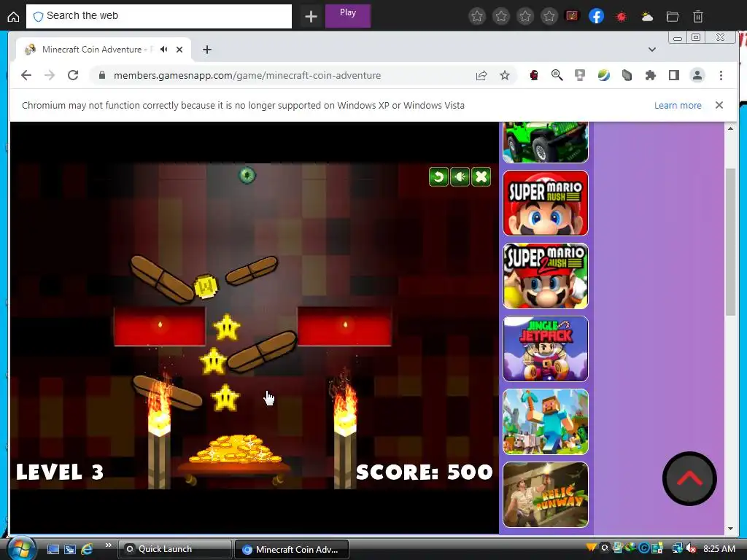This screenshot has width=747, height=560.
Task: Open the folder icon in the top bar
Action: click(x=672, y=17)
